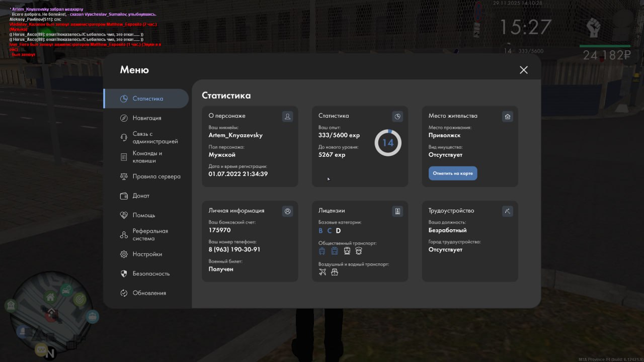644x362 pixels.
Task: Click the referral nodes icon
Action: 124,235
